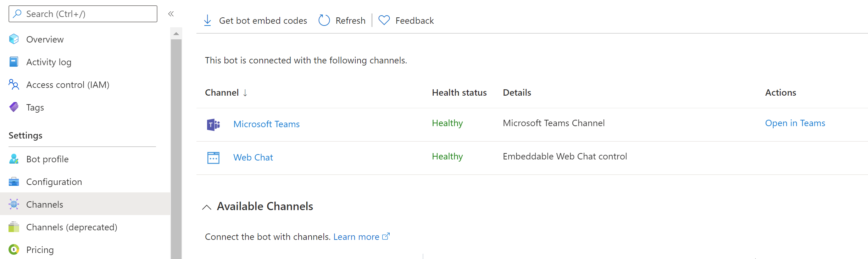Focus the Search (Ctrl+/) input field
Image resolution: width=868 pixels, height=259 pixels.
[x=83, y=14]
